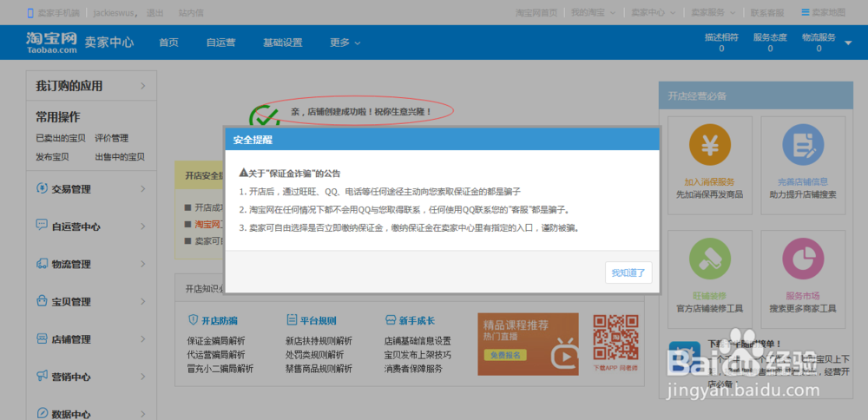Click the jackieswus username

point(115,12)
